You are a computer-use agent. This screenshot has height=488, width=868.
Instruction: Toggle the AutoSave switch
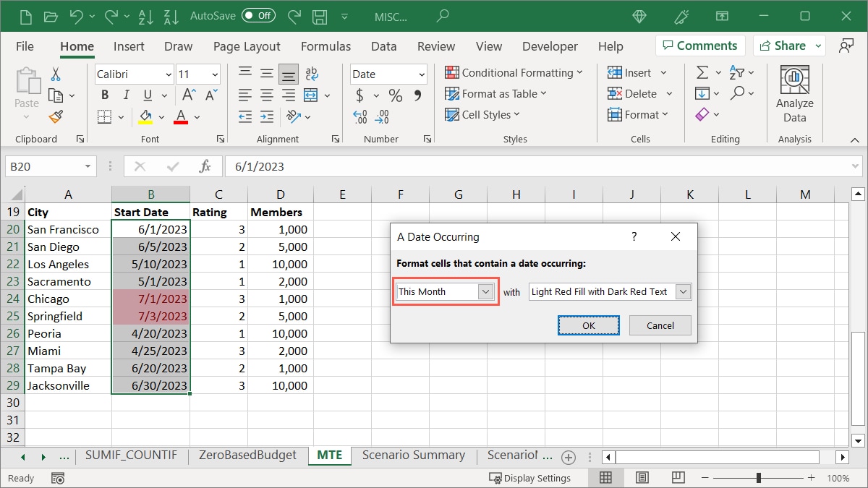pyautogui.click(x=258, y=15)
